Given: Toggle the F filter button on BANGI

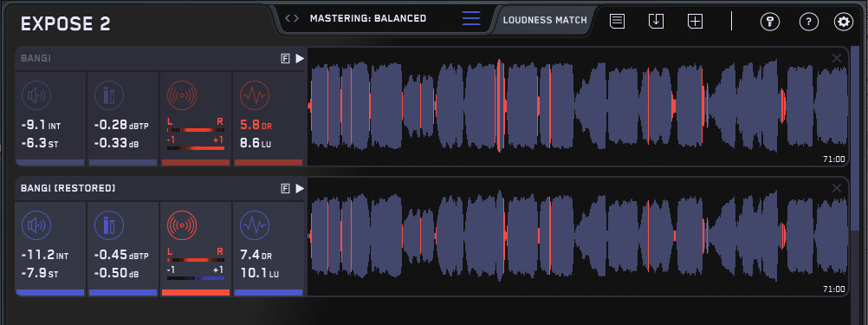Looking at the screenshot, I should (286, 59).
